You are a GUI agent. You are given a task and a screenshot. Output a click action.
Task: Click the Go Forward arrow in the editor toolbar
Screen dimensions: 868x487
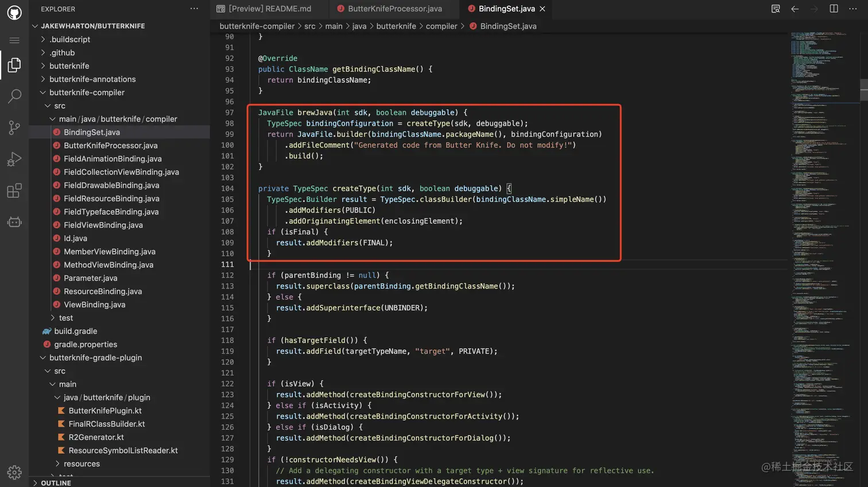(x=814, y=9)
